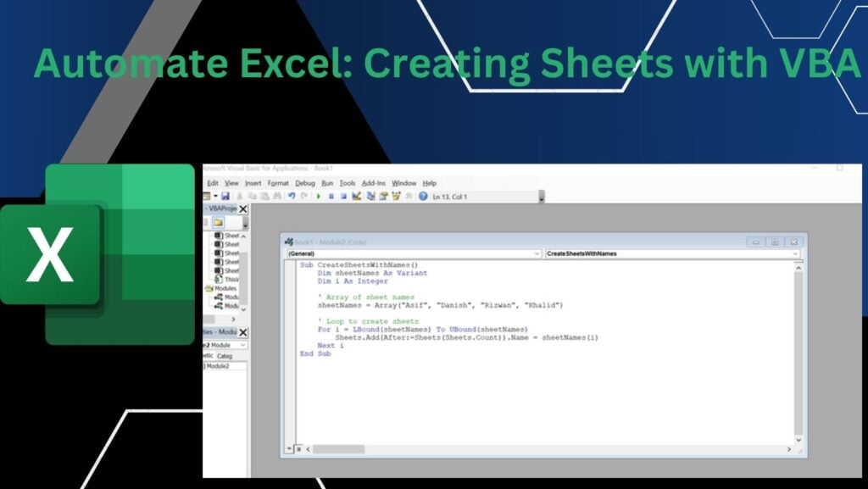868x489 pixels.
Task: Open Project Explorer via toolbar icon
Action: coord(370,197)
